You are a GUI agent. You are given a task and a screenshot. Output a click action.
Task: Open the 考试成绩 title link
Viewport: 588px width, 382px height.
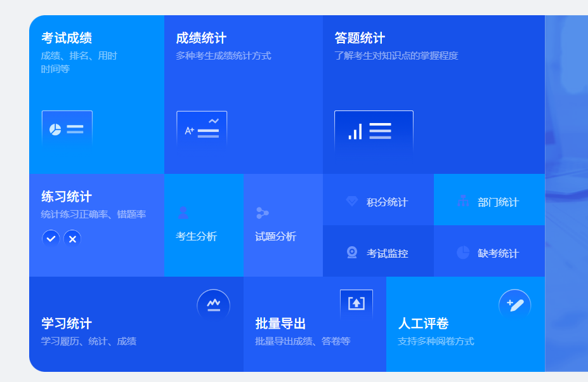[67, 38]
